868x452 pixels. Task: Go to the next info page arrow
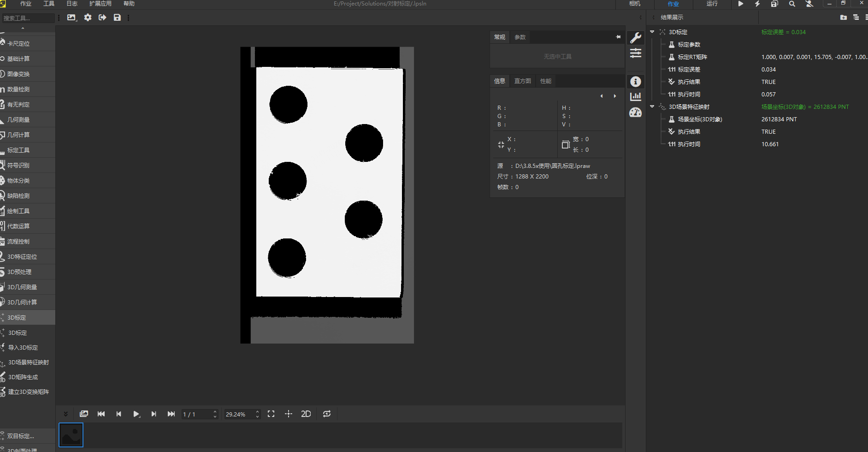(615, 96)
